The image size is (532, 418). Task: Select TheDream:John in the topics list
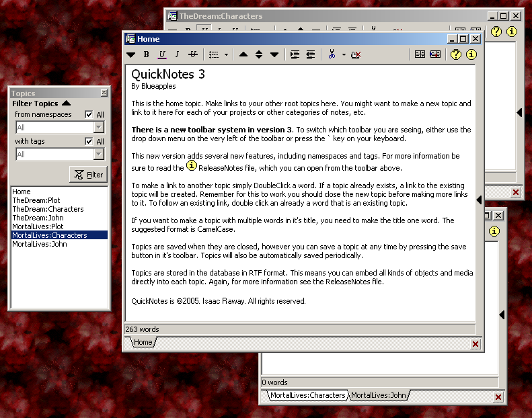[x=59, y=218]
